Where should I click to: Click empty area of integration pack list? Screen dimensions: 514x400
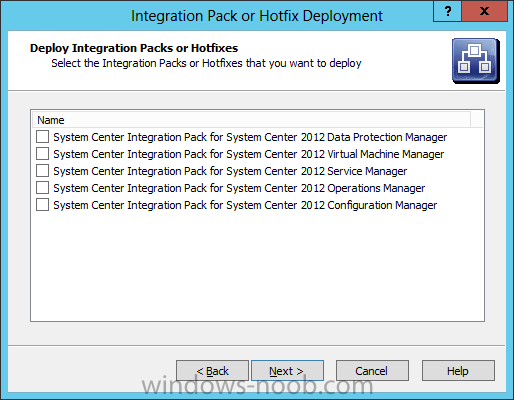tap(257, 267)
